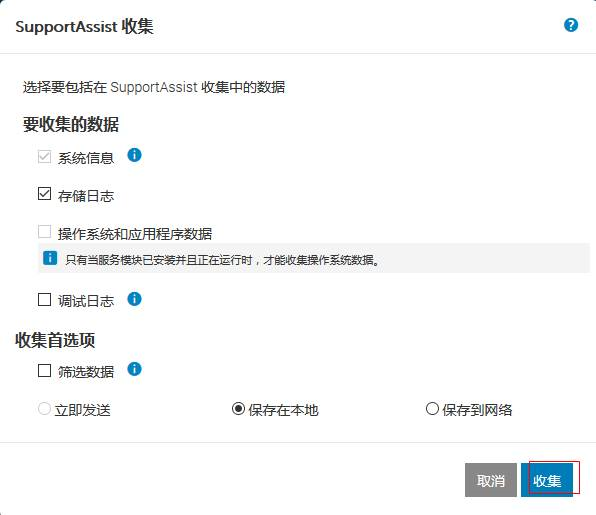The height and width of the screenshot is (515, 596).
Task: Select the 保存到网络 radio button
Action: click(x=432, y=409)
